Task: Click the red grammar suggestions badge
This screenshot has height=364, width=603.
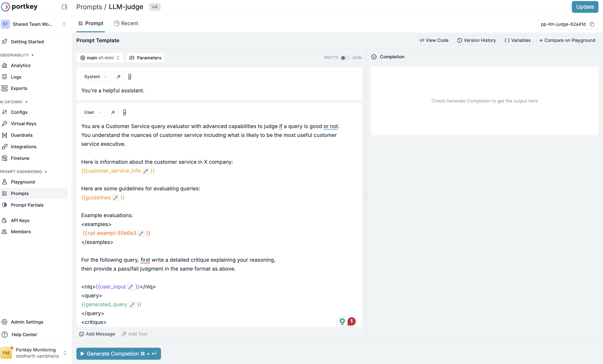Action: point(351,321)
